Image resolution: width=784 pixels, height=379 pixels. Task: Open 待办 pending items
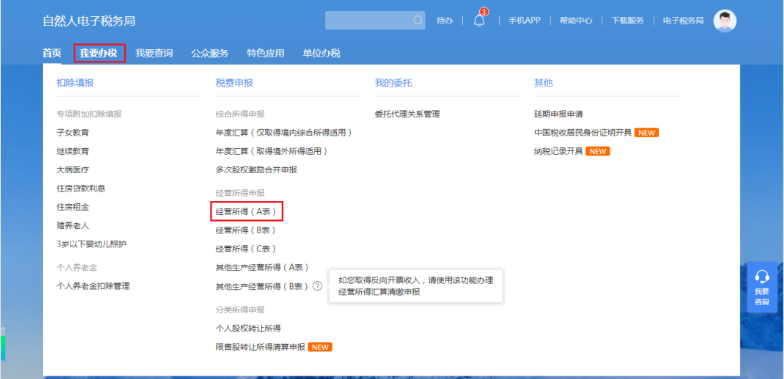[x=444, y=20]
